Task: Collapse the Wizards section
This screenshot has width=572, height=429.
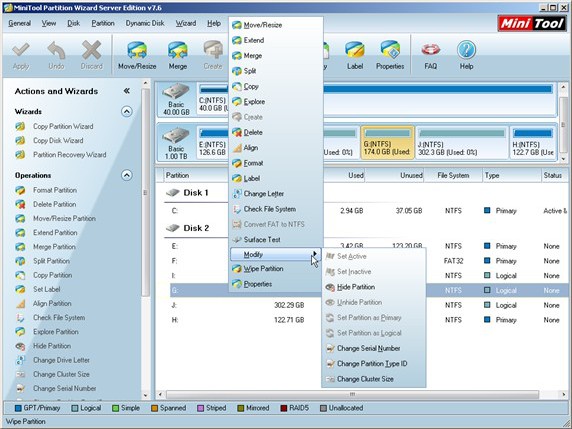Action: tap(127, 111)
